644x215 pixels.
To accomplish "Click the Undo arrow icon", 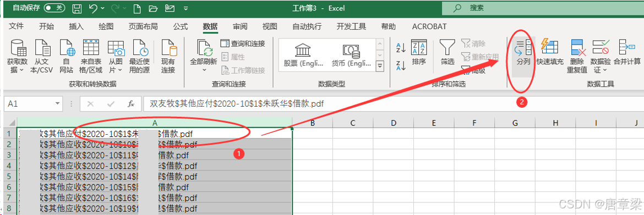I will coord(93,8).
